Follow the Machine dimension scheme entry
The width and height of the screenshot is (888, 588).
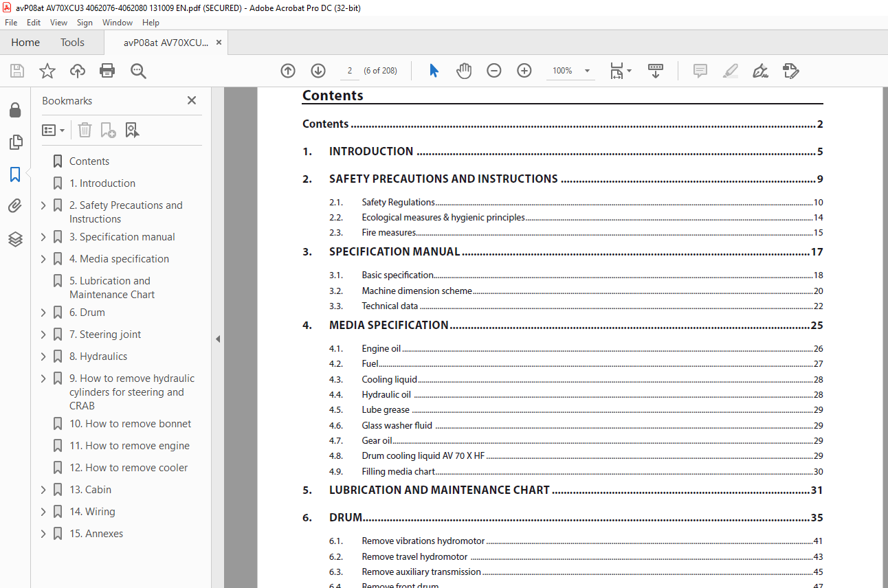tap(417, 291)
